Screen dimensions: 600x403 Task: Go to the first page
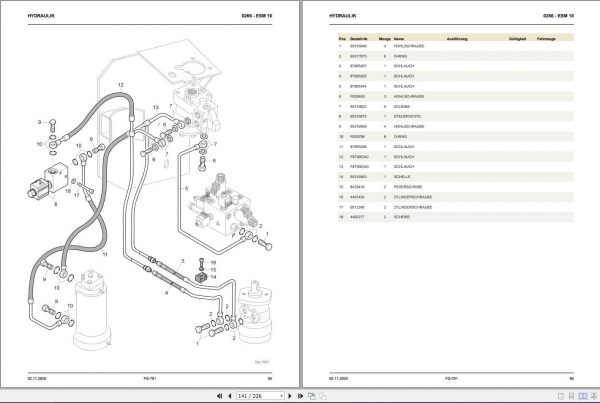(219, 396)
